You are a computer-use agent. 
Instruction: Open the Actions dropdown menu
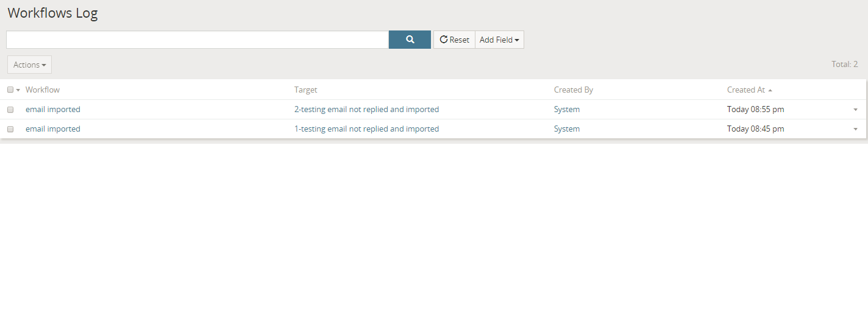click(29, 65)
